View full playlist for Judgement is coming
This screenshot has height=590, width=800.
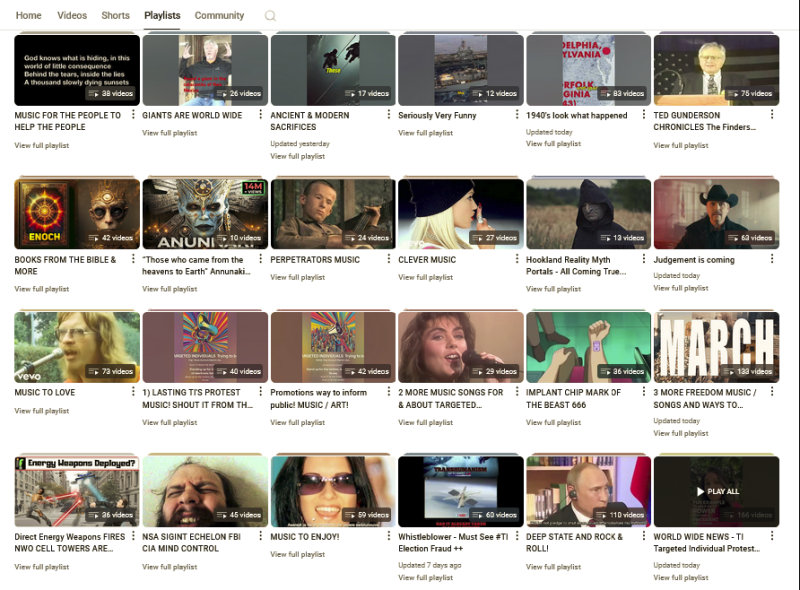(x=681, y=288)
